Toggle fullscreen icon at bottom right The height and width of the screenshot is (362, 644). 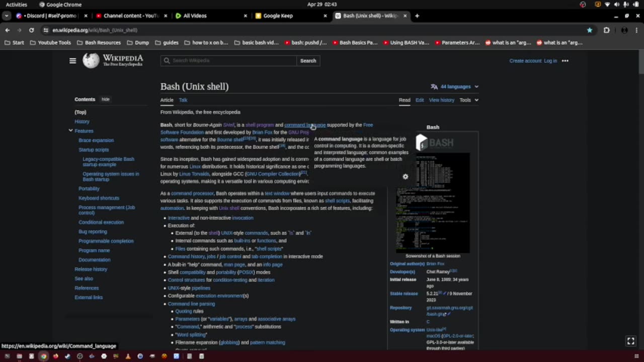coord(631,341)
